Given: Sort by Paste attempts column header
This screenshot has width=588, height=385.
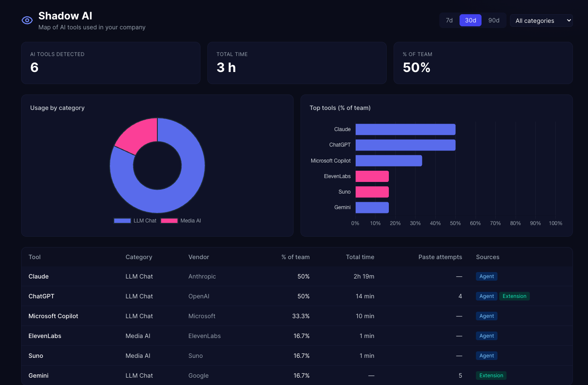Looking at the screenshot, I should pos(440,257).
